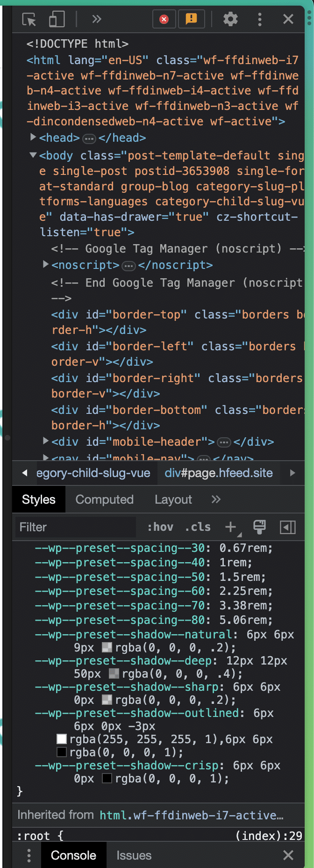The image size is (314, 868).
Task: Toggle the .cls class editor
Action: click(x=198, y=527)
